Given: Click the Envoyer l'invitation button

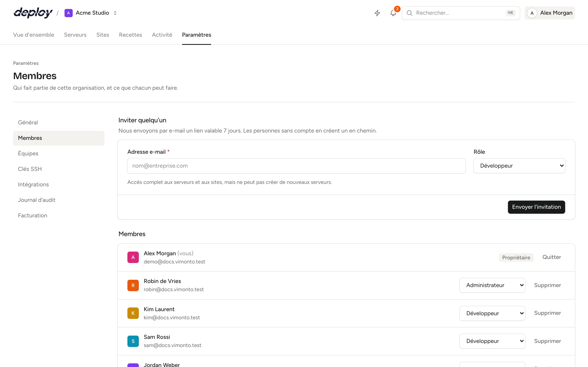Looking at the screenshot, I should (x=536, y=207).
